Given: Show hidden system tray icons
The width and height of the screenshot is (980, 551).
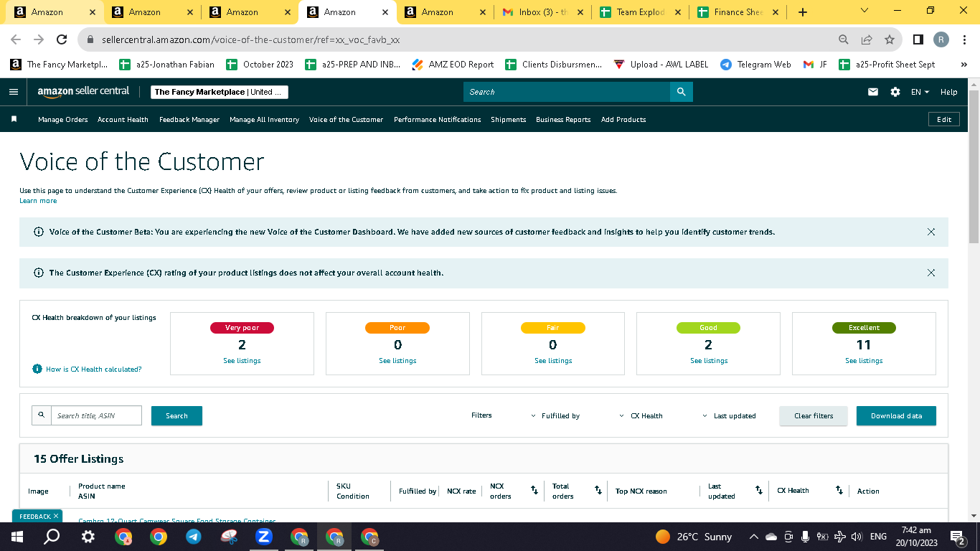Looking at the screenshot, I should [753, 537].
